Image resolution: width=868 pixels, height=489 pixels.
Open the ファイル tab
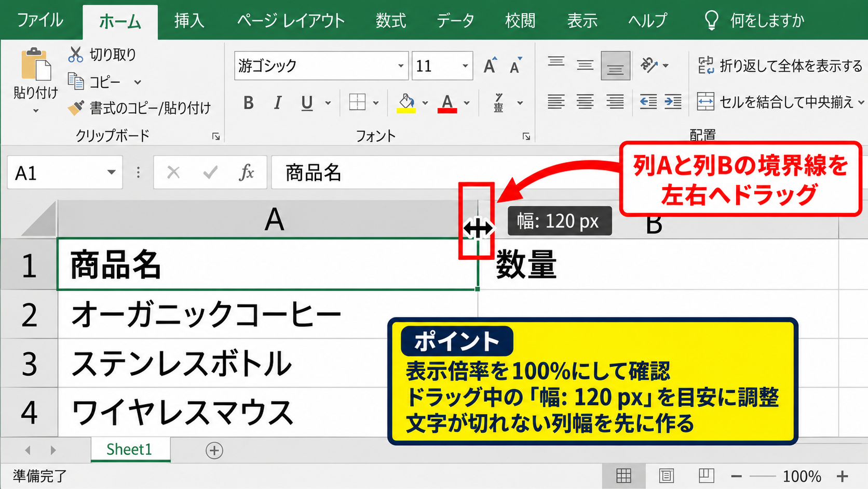[40, 20]
